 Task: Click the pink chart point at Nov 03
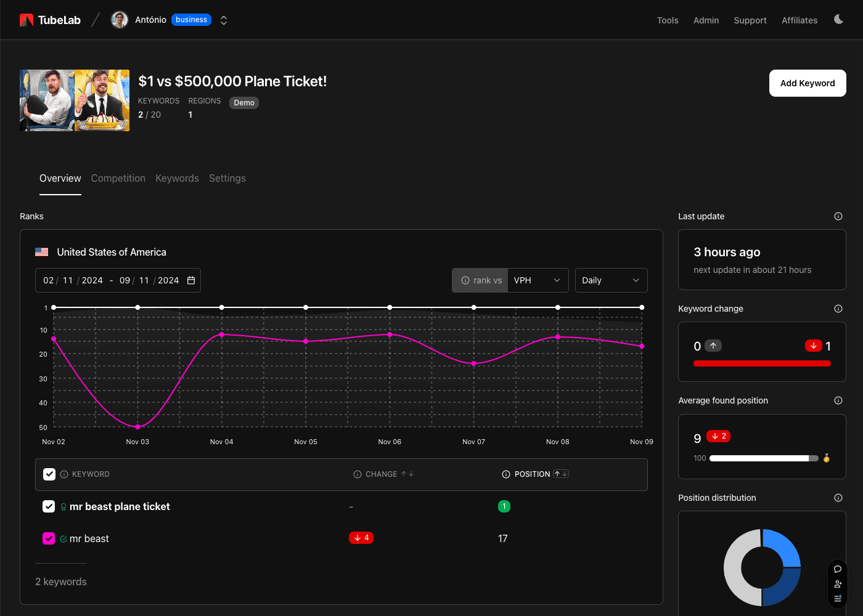click(137, 427)
